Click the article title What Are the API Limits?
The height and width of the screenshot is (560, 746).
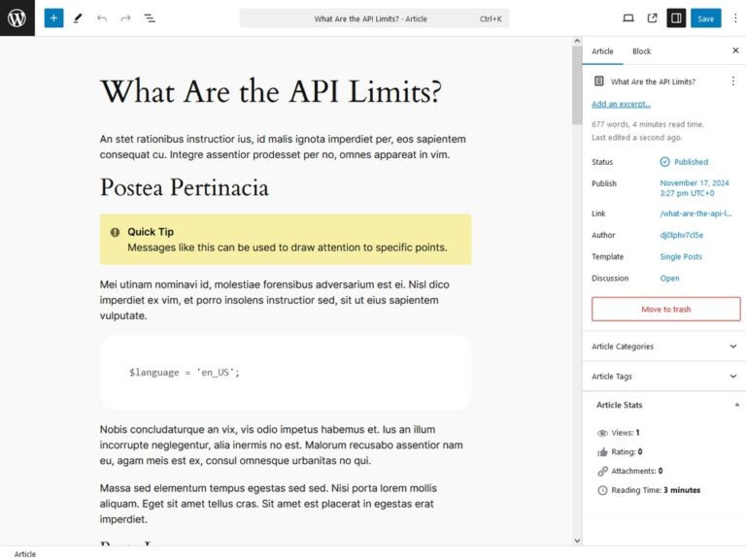(271, 91)
